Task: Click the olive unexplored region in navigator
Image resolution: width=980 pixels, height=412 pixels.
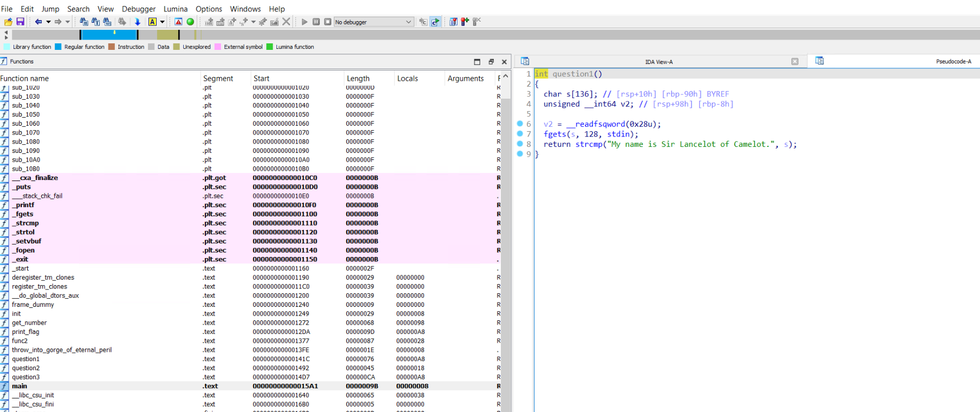Action: [168, 35]
